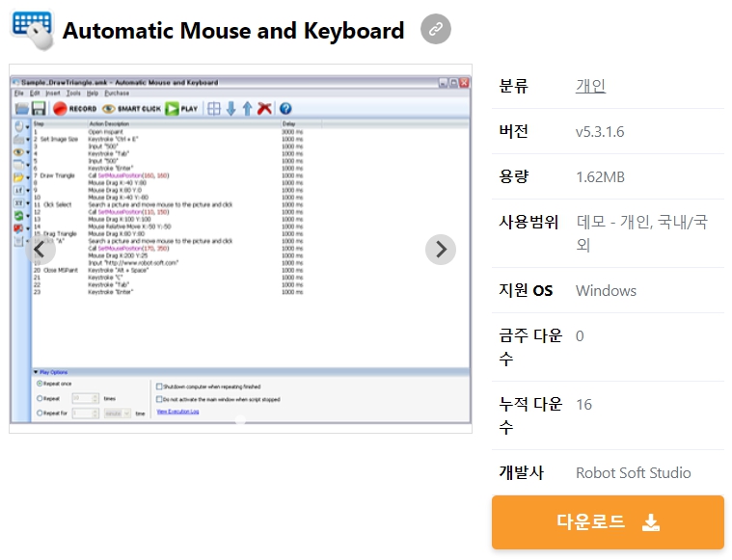Image resolution: width=732 pixels, height=560 pixels.
Task: Click the green PLAY button
Action: pos(181,109)
